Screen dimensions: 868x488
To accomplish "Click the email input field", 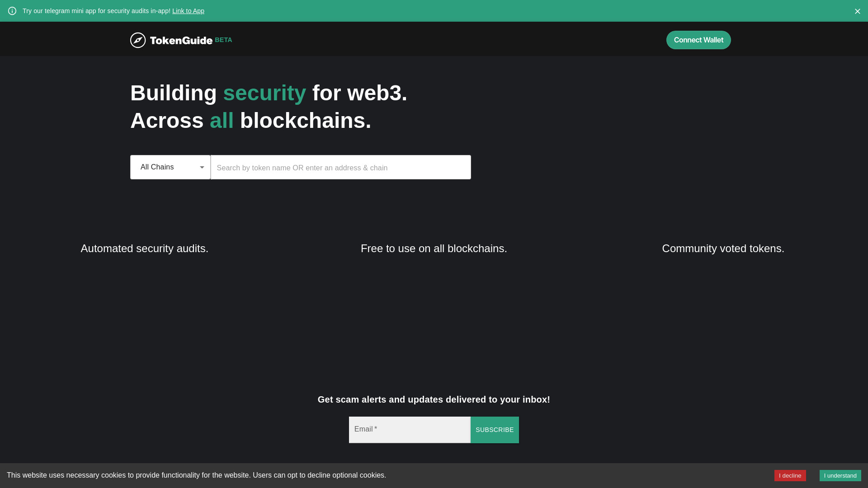I will click(410, 430).
